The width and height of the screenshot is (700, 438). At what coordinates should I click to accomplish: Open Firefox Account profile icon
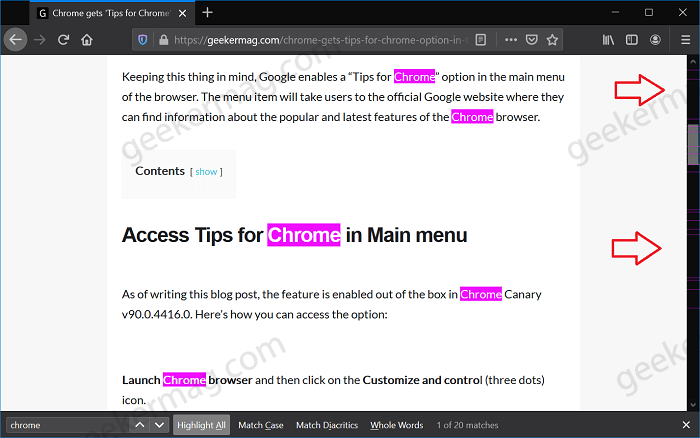[x=655, y=40]
